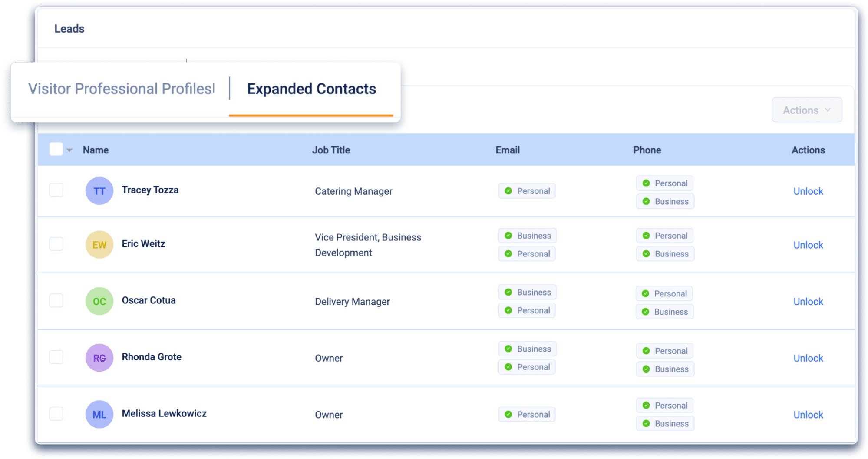
Task: Expand the select-all arrow beside header checkbox
Action: point(69,150)
